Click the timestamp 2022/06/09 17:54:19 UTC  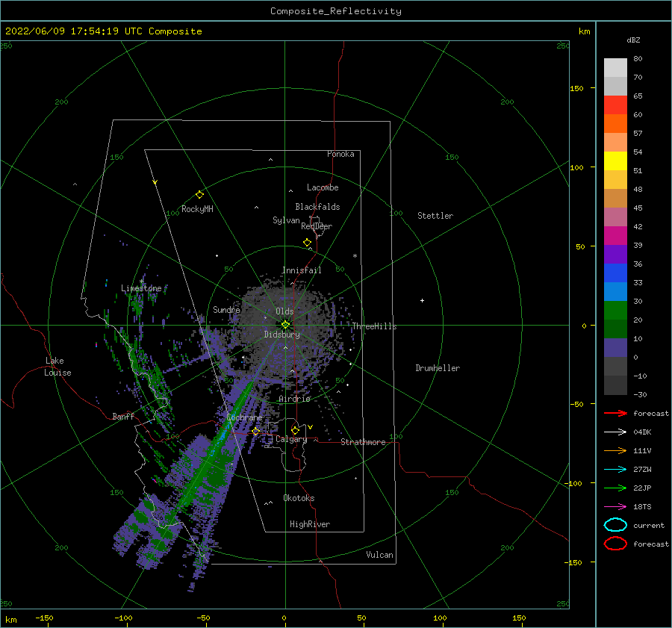click(74, 31)
